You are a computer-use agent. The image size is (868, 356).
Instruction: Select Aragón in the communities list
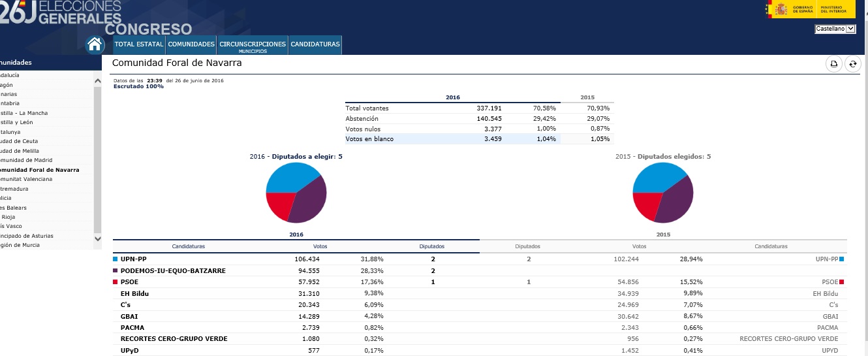click(6, 85)
